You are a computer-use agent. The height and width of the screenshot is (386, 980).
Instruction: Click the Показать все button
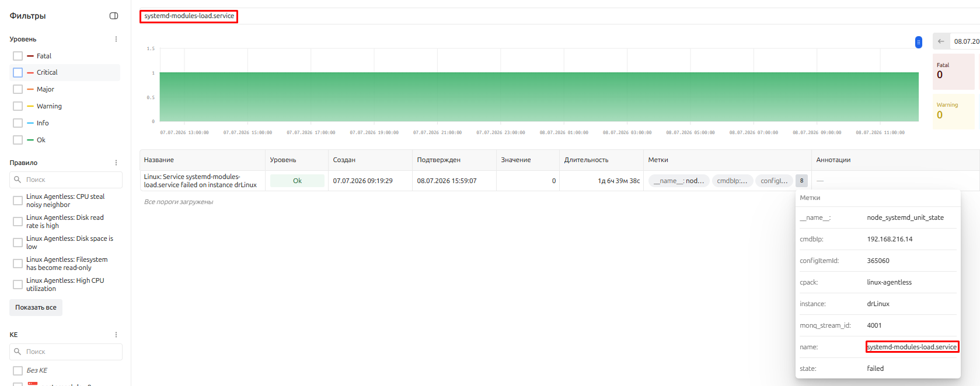tap(36, 307)
